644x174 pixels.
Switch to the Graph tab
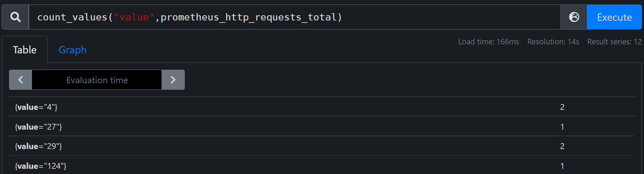[x=73, y=50]
